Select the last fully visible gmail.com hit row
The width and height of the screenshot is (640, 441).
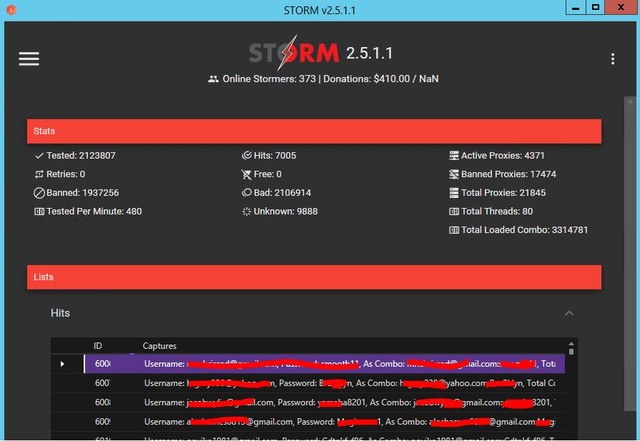tap(308, 422)
